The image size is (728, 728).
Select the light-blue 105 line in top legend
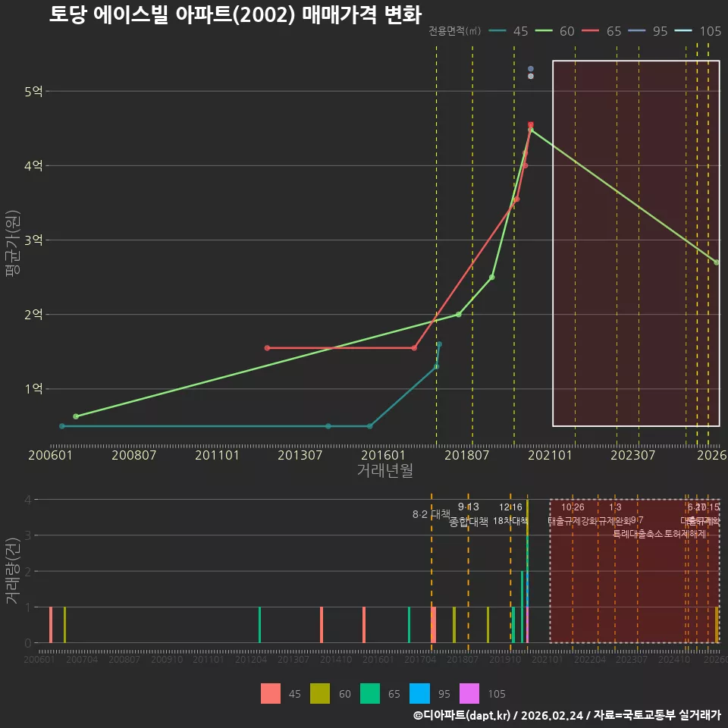click(683, 31)
